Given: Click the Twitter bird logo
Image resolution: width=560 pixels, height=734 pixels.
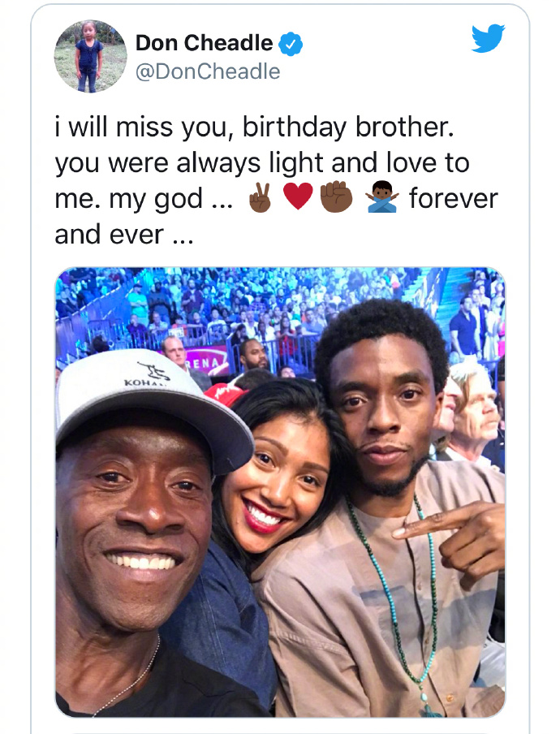Looking at the screenshot, I should tap(488, 38).
